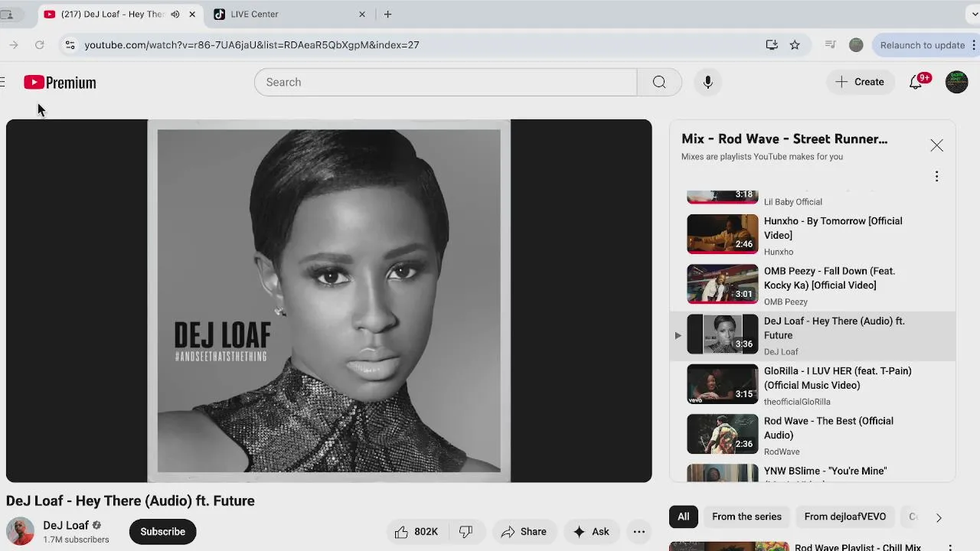Image resolution: width=980 pixels, height=551 pixels.
Task: Open the account avatar menu
Action: (956, 82)
